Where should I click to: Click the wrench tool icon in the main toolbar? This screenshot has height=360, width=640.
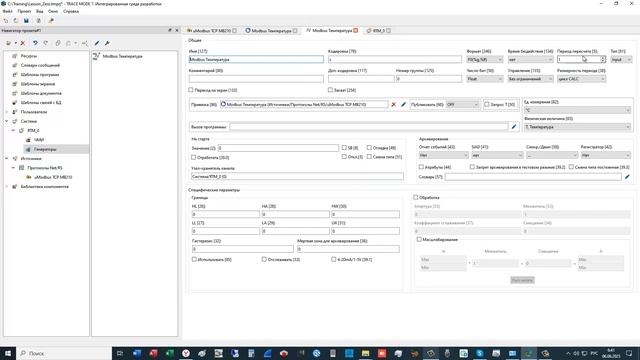click(51, 20)
